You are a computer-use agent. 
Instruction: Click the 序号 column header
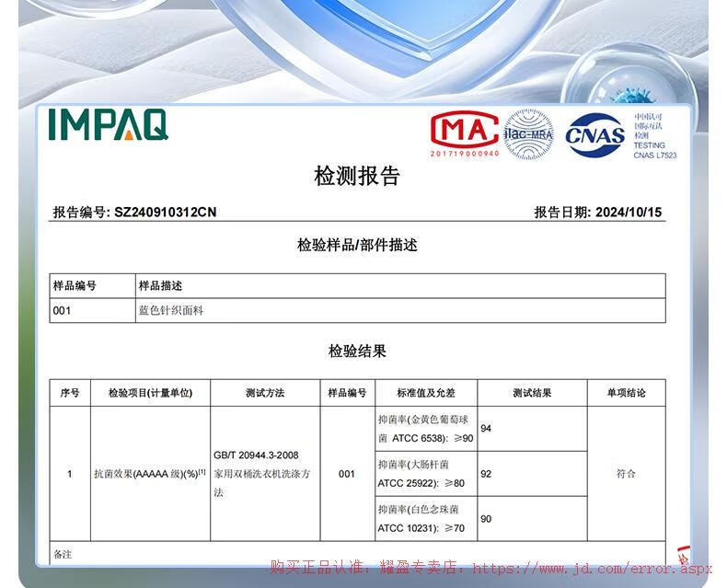pyautogui.click(x=70, y=393)
